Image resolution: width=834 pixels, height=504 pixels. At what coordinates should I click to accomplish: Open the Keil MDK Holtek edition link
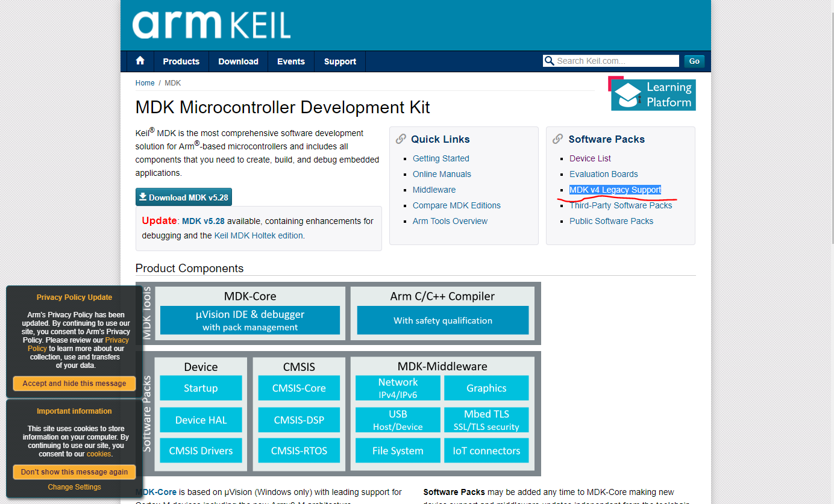[259, 235]
